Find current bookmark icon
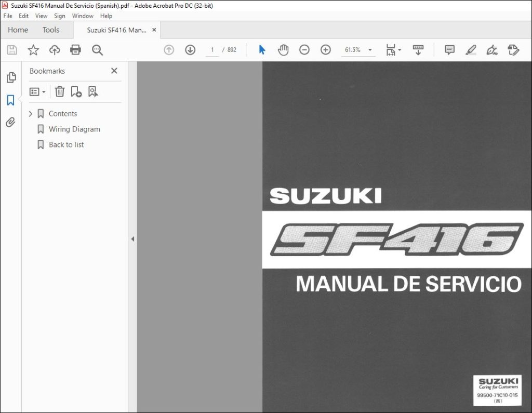 click(x=93, y=91)
